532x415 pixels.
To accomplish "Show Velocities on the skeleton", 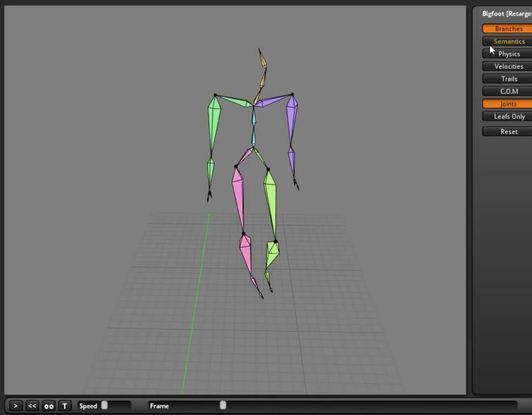I will pyautogui.click(x=508, y=66).
